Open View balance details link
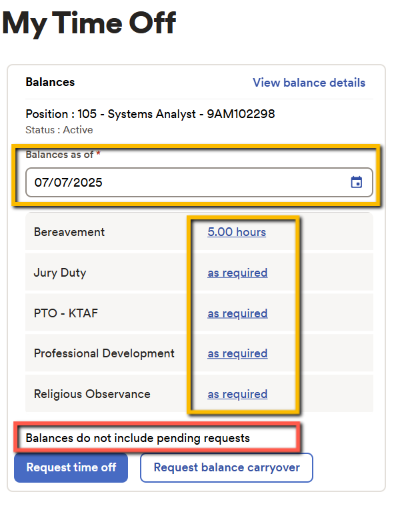The width and height of the screenshot is (394, 506). click(309, 83)
